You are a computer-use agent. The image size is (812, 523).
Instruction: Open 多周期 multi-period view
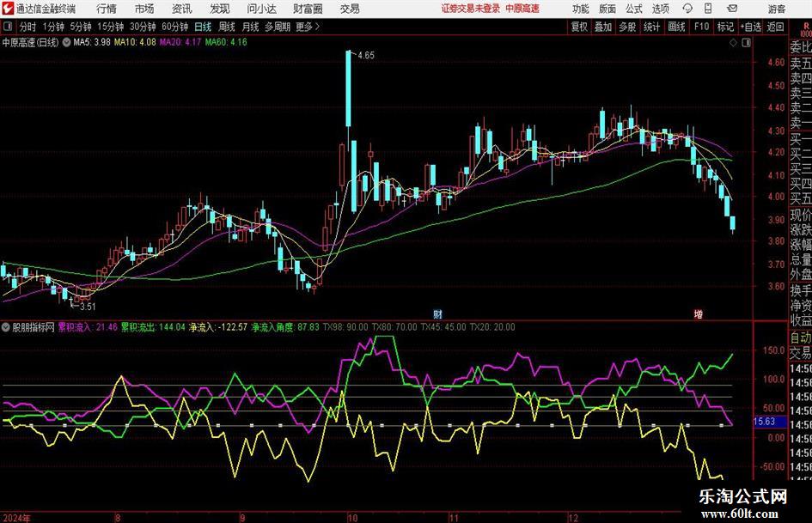277,27
